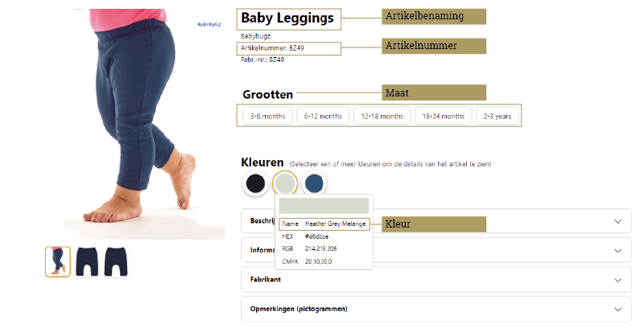
Task: Open the Informatie accordion arrow
Action: click(x=617, y=251)
